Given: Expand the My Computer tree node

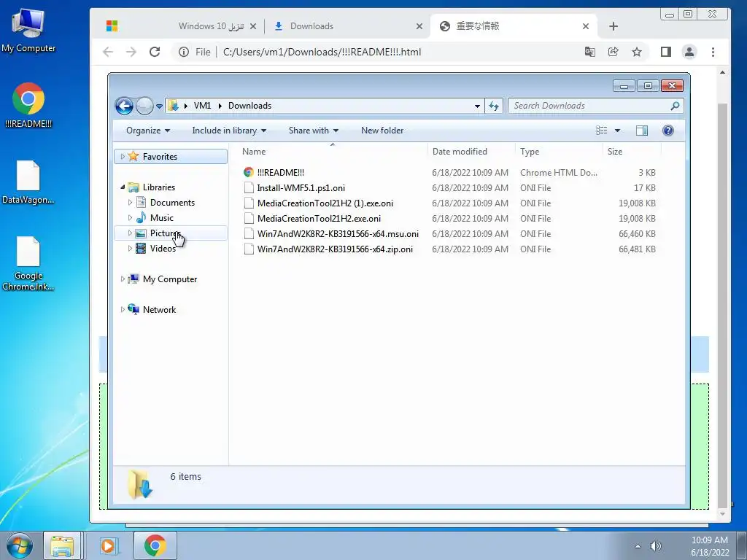Looking at the screenshot, I should 123,279.
